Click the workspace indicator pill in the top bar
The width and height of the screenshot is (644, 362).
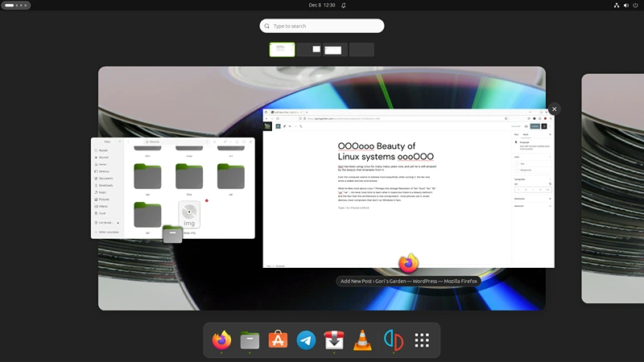click(15, 6)
